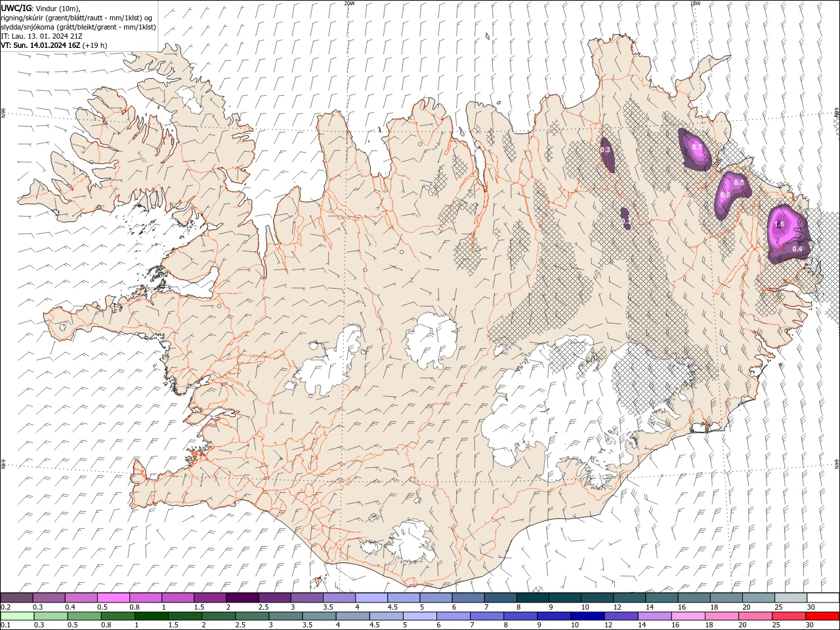Viewport: 840px width, 630px height.
Task: Click the white swatch above 30, upper legend row
Action: pos(822,598)
